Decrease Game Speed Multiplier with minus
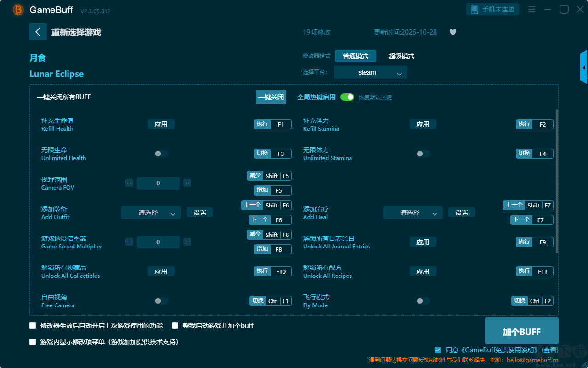Image resolution: width=588 pixels, height=368 pixels. pyautogui.click(x=129, y=241)
